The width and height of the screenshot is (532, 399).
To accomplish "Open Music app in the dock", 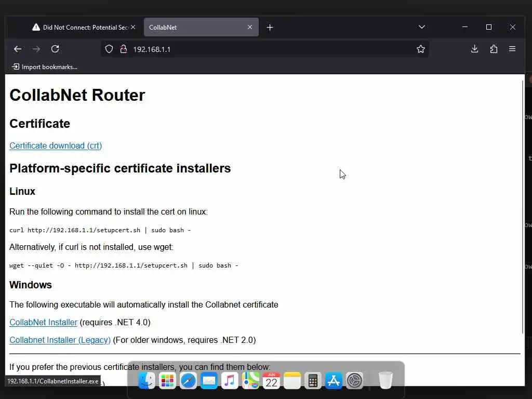I will [x=230, y=380].
